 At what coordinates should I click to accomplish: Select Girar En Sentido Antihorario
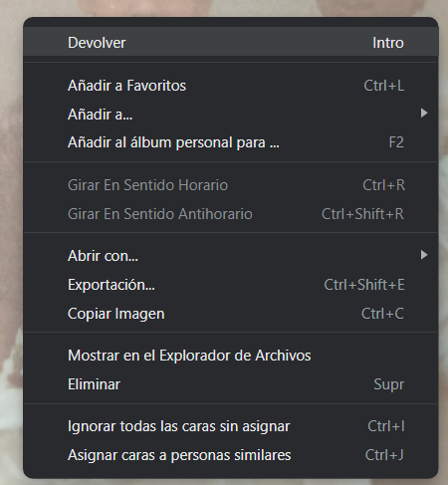(x=231, y=214)
